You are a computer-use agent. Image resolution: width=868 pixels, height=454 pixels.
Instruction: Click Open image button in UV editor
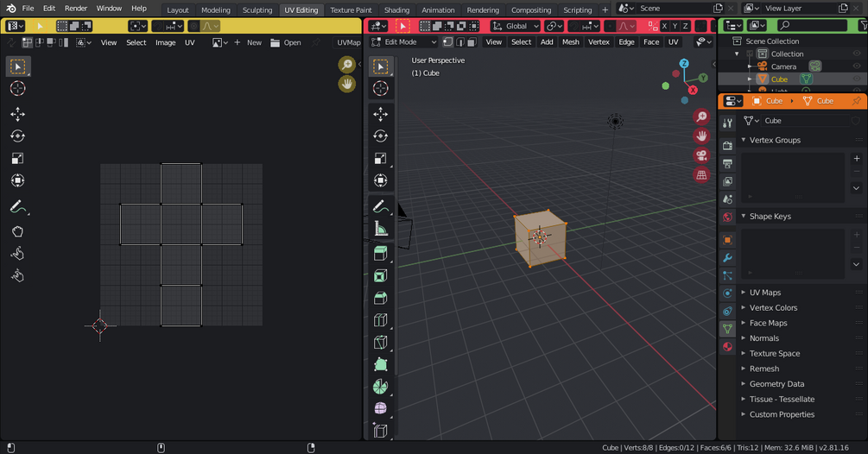[286, 42]
